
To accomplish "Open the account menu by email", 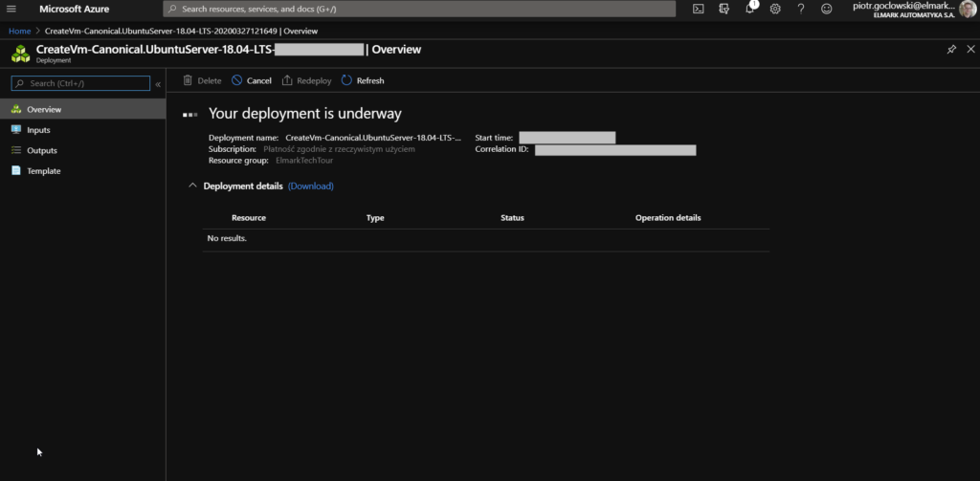I will 903,6.
